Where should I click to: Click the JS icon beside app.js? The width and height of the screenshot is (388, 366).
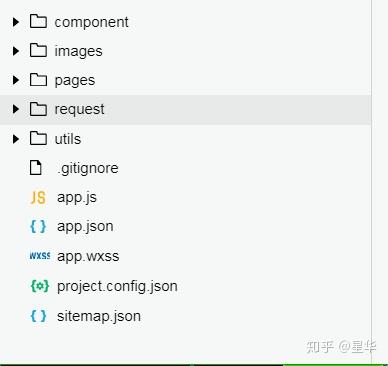38,198
